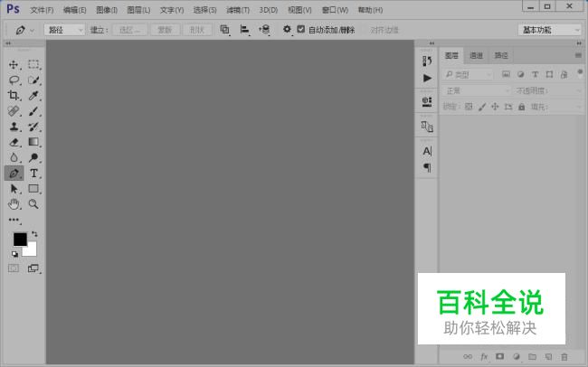Select the Zoom tool
The width and height of the screenshot is (588, 367).
(x=33, y=204)
